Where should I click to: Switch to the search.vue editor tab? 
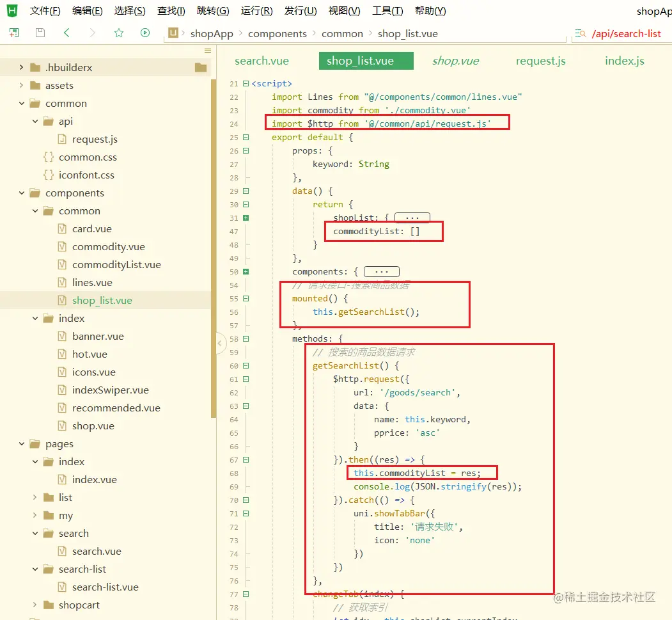[262, 61]
